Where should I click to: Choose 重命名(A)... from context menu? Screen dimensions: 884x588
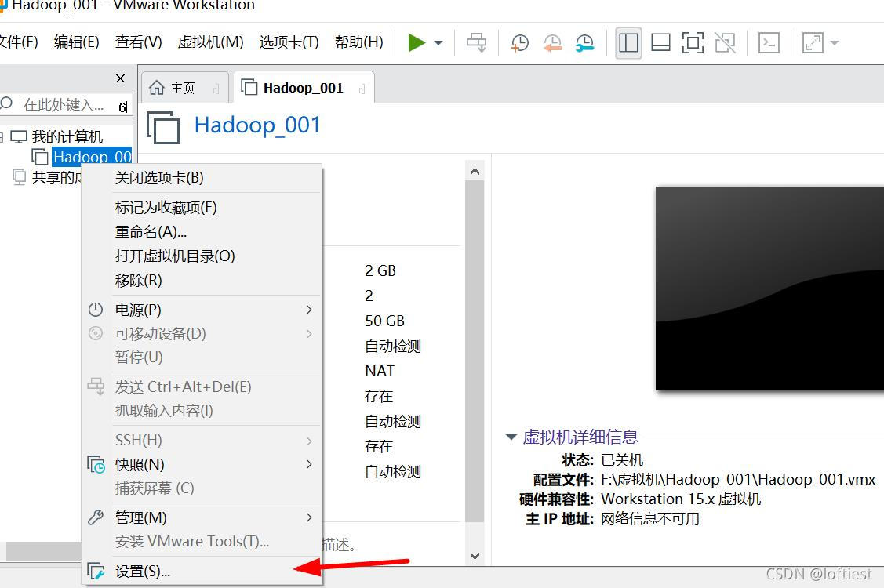click(x=202, y=232)
